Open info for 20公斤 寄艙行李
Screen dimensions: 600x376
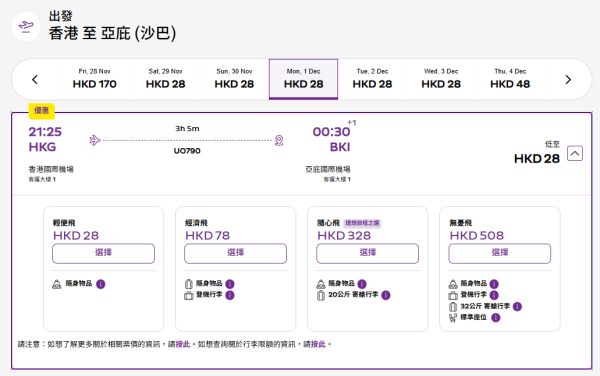pos(386,295)
